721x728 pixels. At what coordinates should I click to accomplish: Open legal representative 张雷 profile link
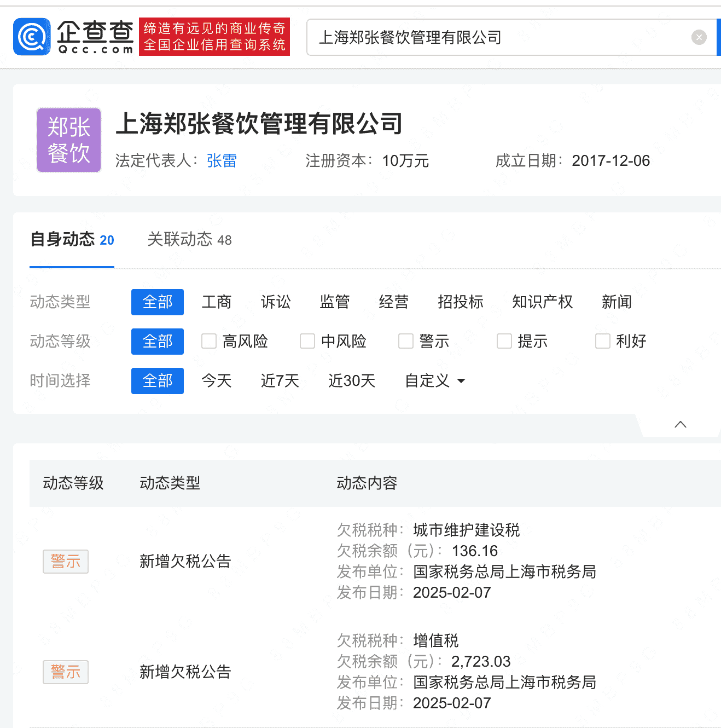pos(221,160)
